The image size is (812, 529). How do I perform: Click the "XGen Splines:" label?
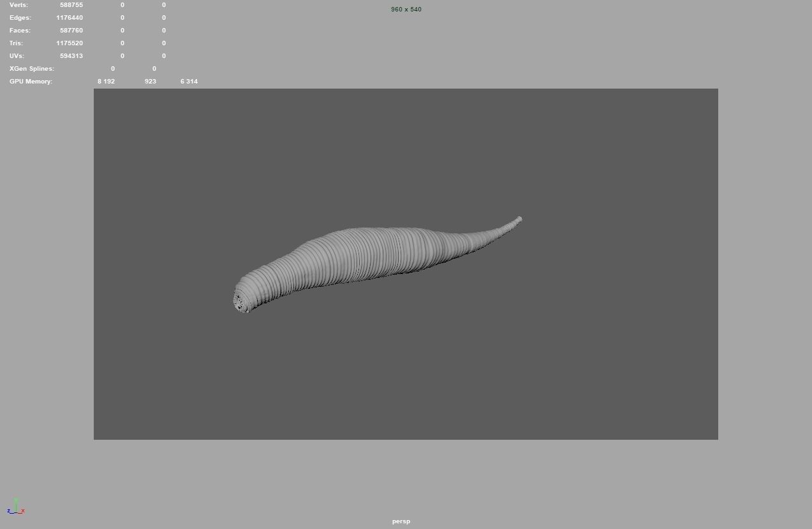coord(32,69)
